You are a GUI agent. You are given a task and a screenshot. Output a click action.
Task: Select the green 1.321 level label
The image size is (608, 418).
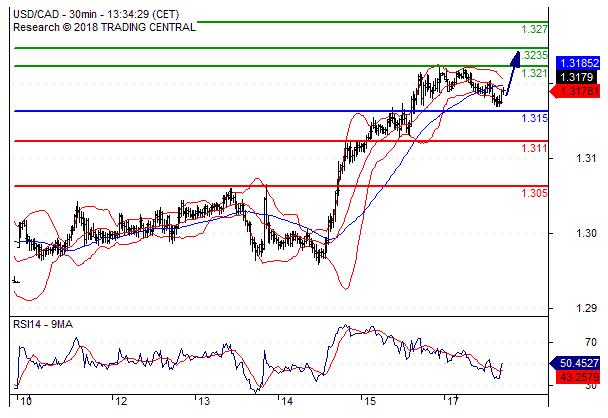tap(534, 73)
